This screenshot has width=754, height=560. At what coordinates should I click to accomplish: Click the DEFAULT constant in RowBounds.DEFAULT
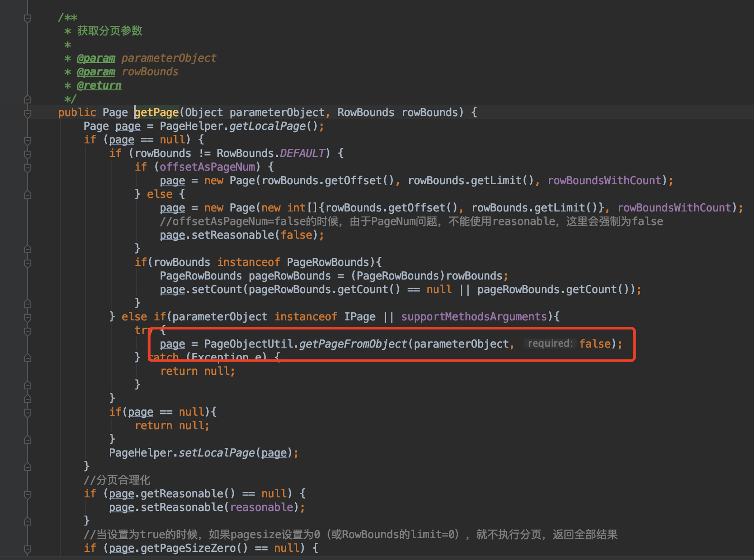coord(303,153)
